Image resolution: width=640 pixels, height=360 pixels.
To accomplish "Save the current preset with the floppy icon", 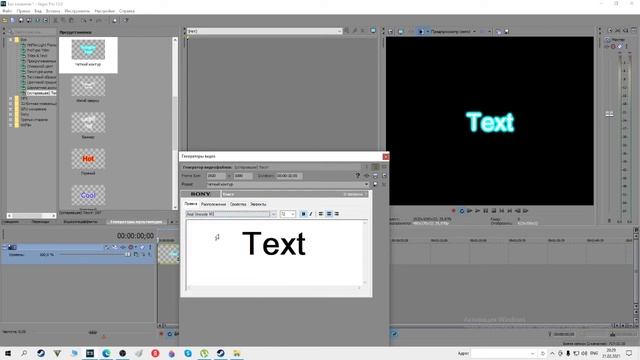I will [x=375, y=184].
